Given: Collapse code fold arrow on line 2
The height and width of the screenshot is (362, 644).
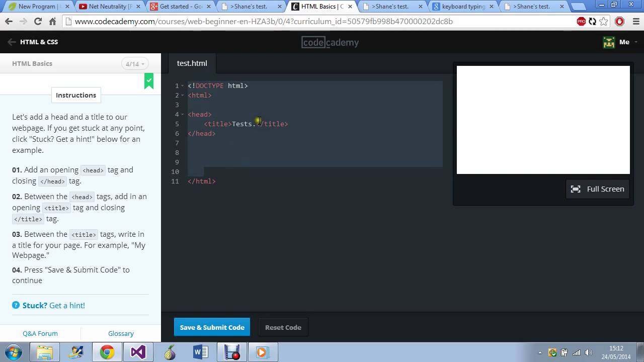Looking at the screenshot, I should [x=182, y=96].
